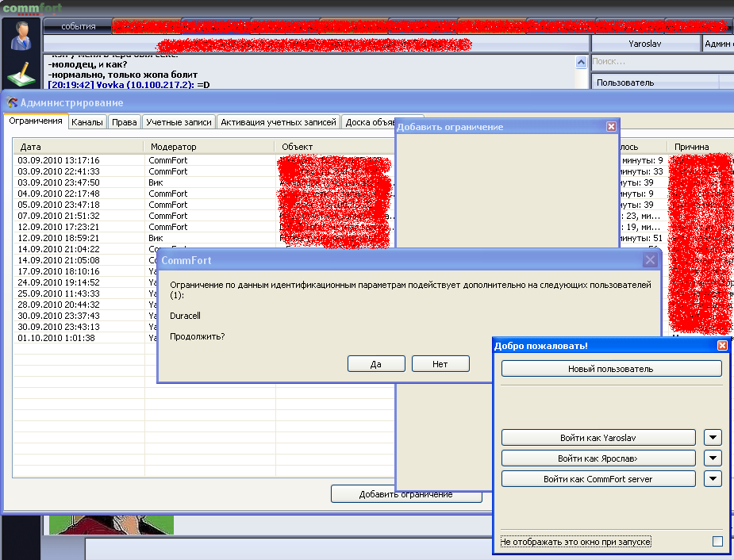
Task: Click the green notepad pencil icon in sidebar
Action: pos(20,74)
